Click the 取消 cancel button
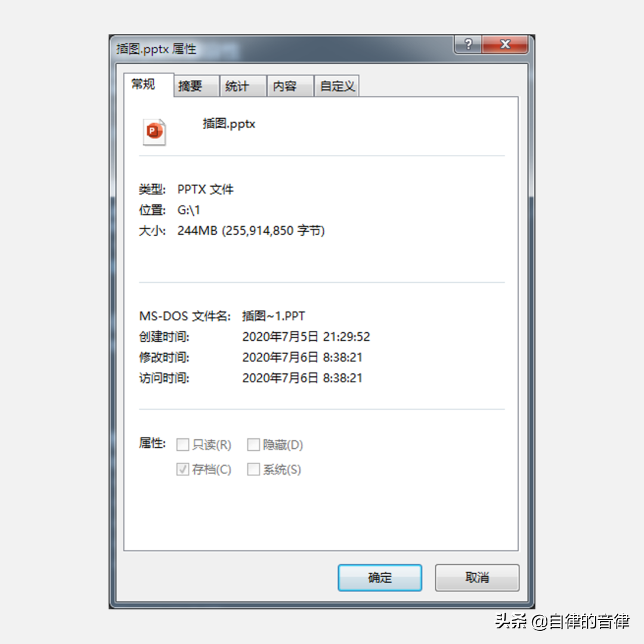The width and height of the screenshot is (644, 644). point(477,577)
